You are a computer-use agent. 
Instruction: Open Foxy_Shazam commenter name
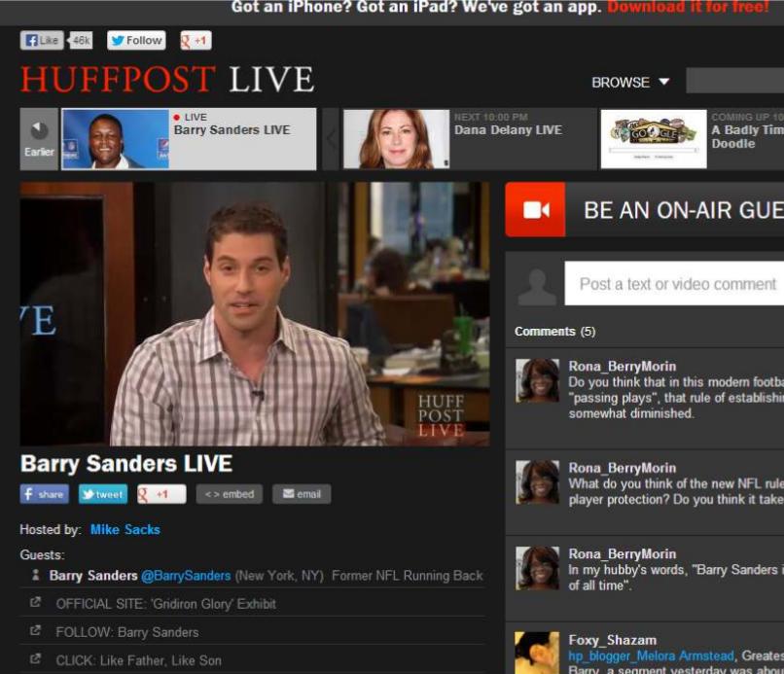[x=613, y=640]
